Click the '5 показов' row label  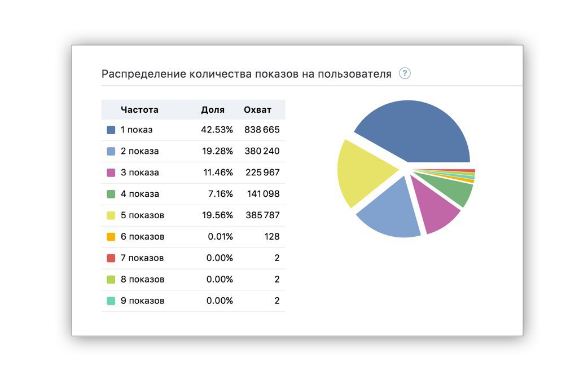[142, 215]
